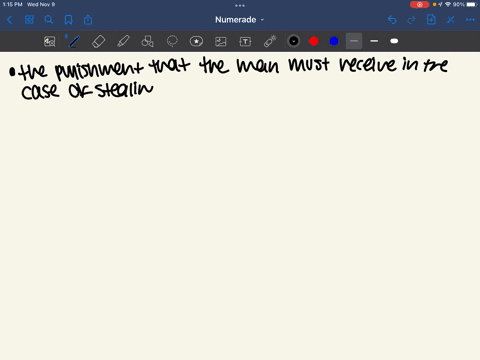Image resolution: width=480 pixels, height=360 pixels.
Task: Go back using the left chevron
Action: (x=10, y=20)
